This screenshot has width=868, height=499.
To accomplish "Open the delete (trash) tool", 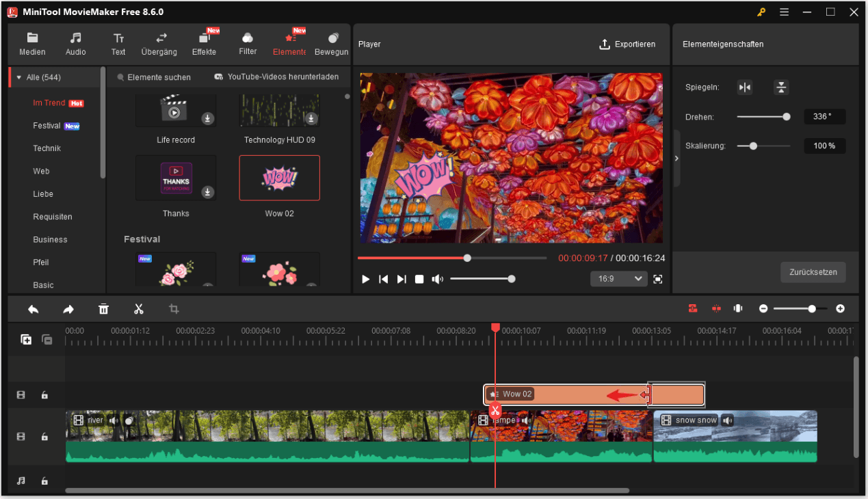I will (x=103, y=309).
